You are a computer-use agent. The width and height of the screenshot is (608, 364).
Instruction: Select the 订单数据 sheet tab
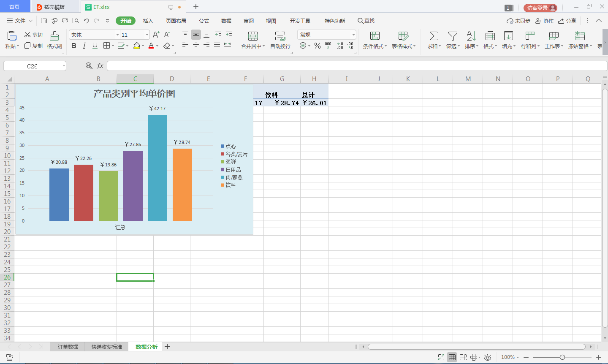(x=68, y=347)
